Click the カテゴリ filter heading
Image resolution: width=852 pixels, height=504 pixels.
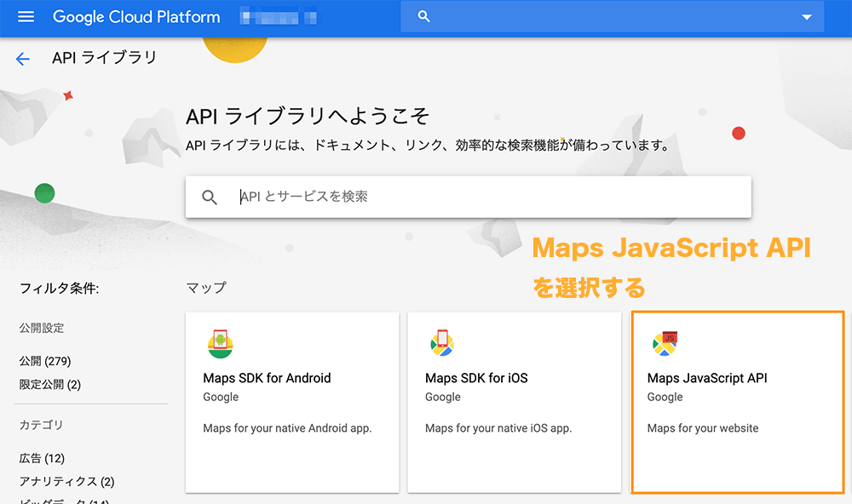click(x=41, y=425)
